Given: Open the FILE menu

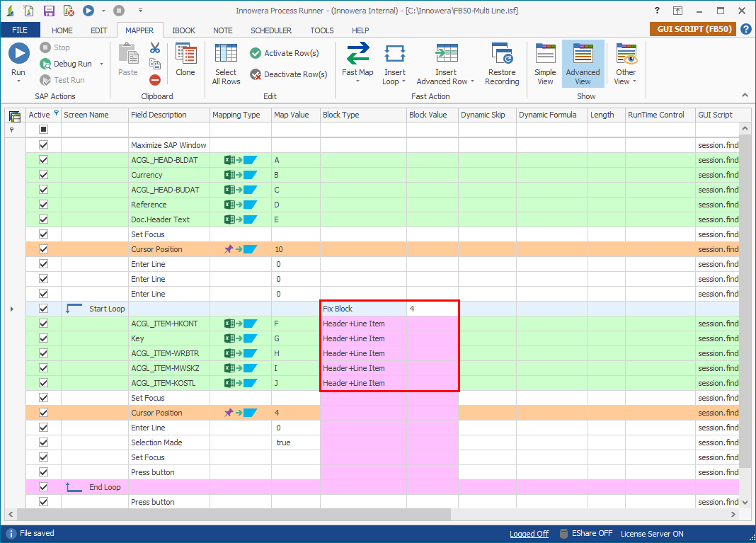Looking at the screenshot, I should tap(20, 30).
